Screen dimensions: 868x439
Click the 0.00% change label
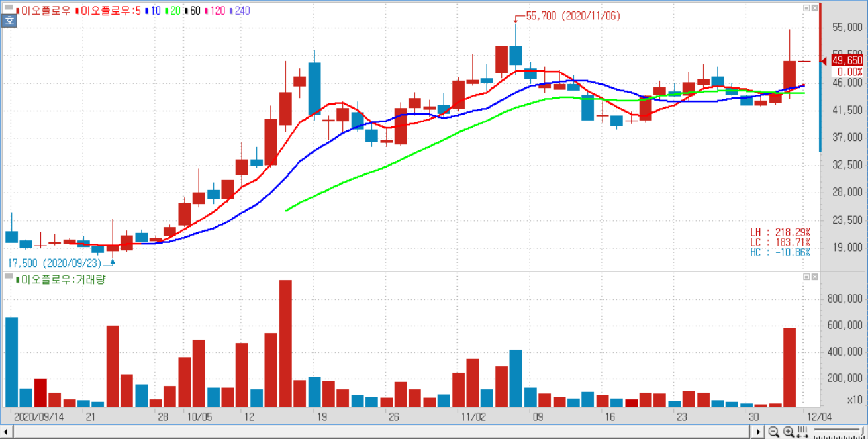[x=849, y=72]
